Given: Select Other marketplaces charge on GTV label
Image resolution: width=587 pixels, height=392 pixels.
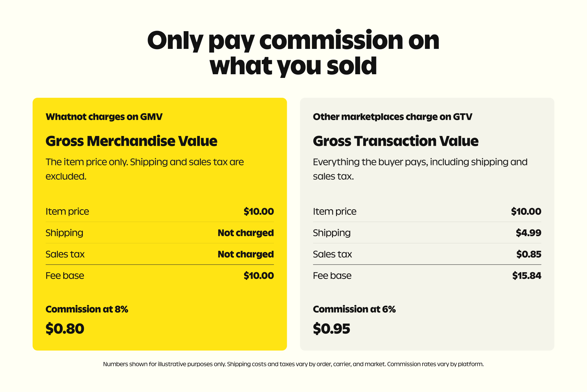Looking at the screenshot, I should point(393,117).
